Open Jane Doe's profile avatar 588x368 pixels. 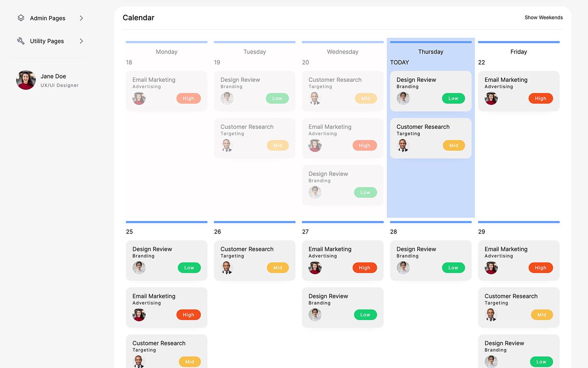pos(26,80)
